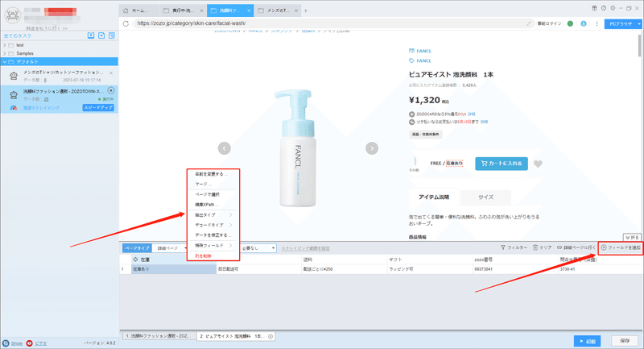Close the ピュアモイスト bottom page tab
This screenshot has width=644, height=349.
point(270,336)
